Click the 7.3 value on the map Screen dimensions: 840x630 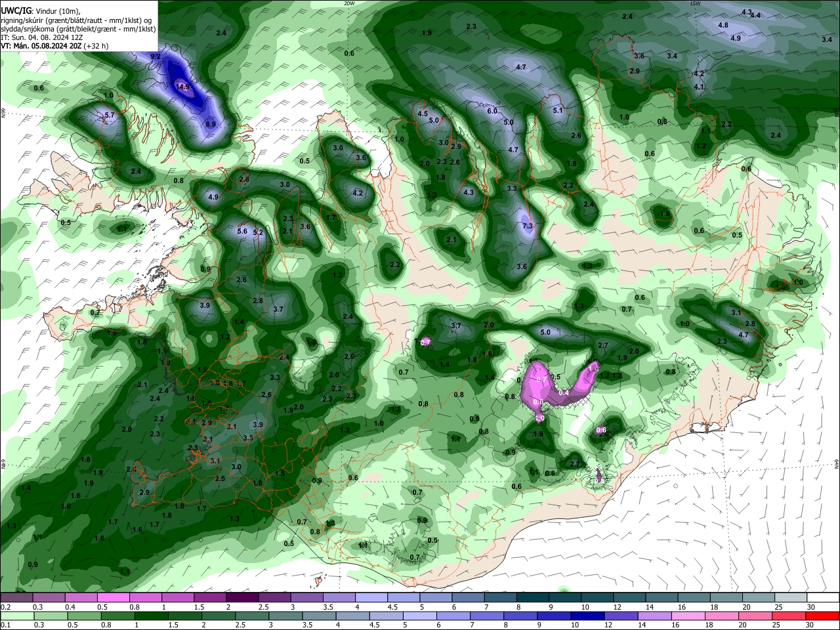click(527, 226)
